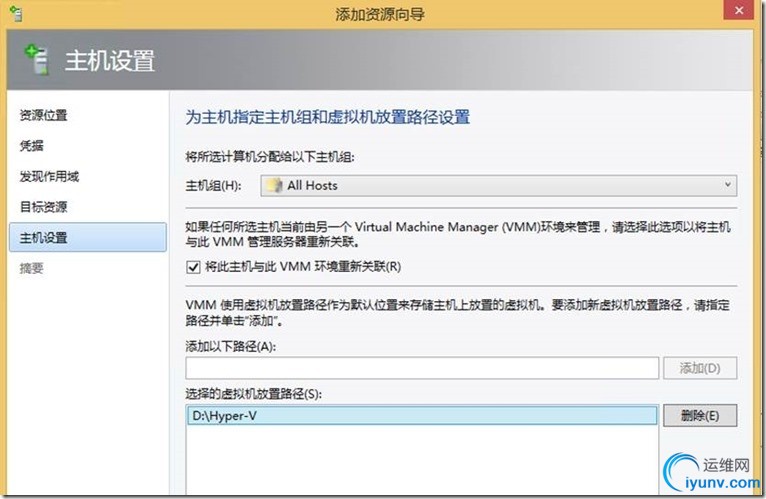Focus the add path input field
Viewport: 766px width, 499px height.
point(422,368)
